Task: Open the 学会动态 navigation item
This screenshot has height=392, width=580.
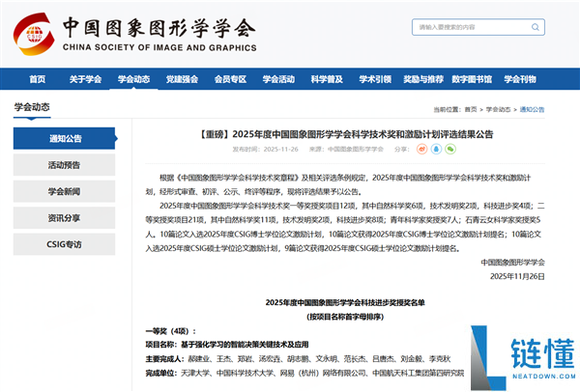Action: (133, 79)
